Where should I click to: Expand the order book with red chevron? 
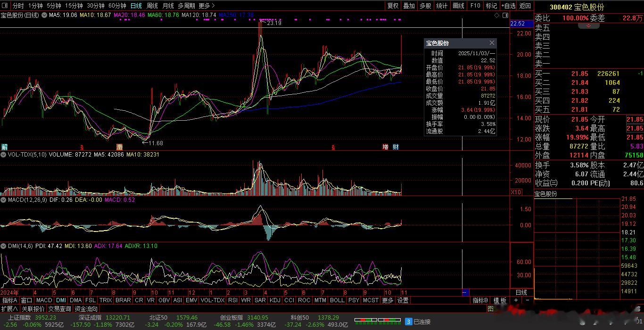(x=589, y=25)
